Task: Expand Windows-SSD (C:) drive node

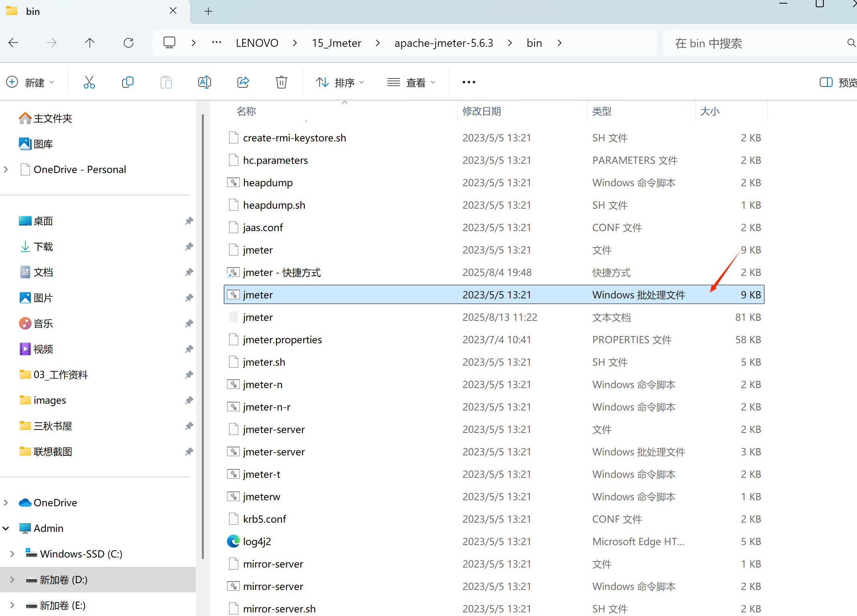Action: tap(12, 554)
